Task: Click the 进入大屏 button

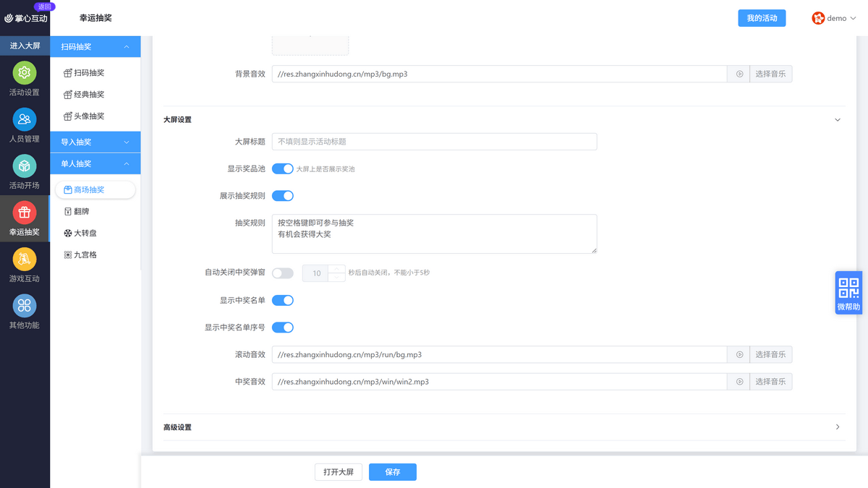Action: (25, 46)
